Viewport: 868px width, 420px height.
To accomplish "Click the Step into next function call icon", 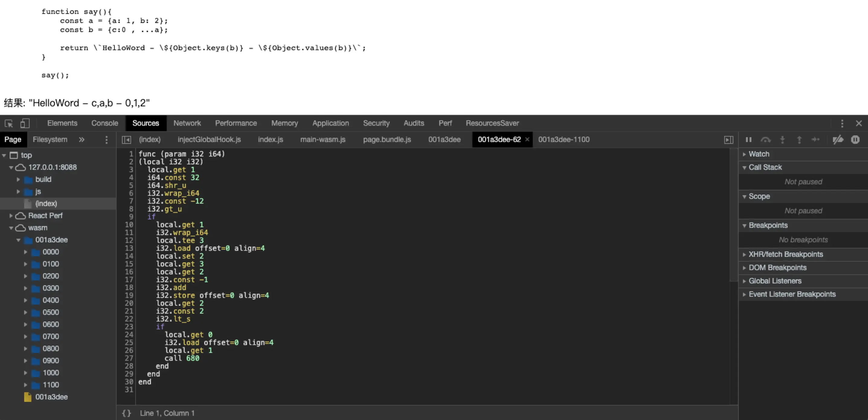I will (x=782, y=140).
